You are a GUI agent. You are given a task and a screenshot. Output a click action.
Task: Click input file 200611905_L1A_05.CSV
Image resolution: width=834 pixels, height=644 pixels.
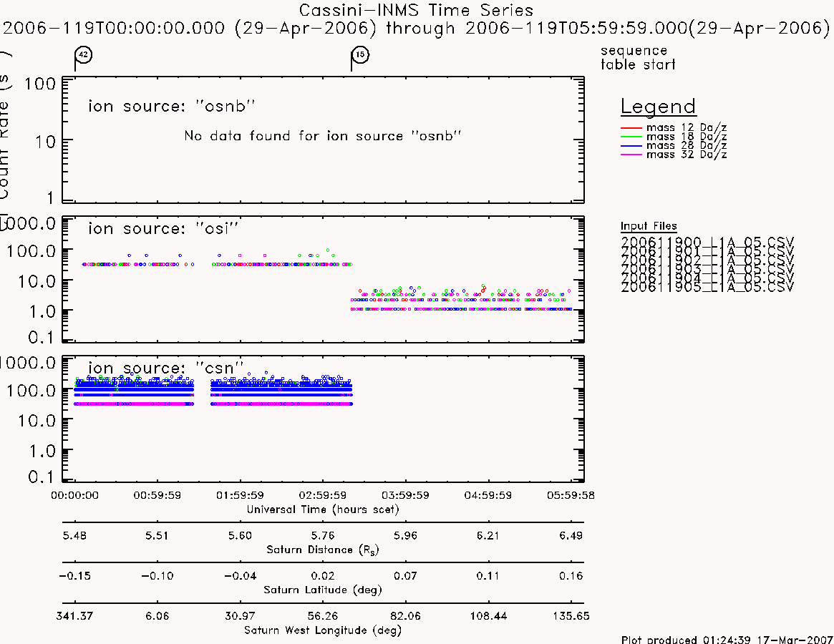click(707, 287)
